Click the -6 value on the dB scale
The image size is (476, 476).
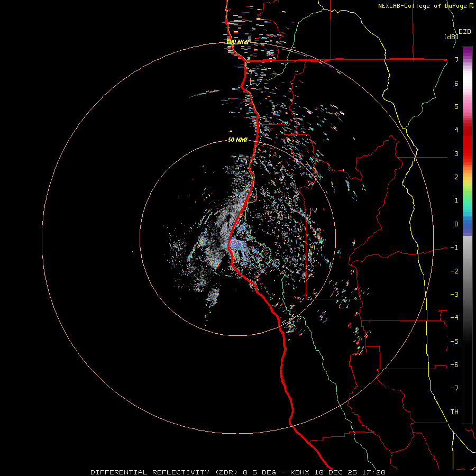(x=454, y=365)
